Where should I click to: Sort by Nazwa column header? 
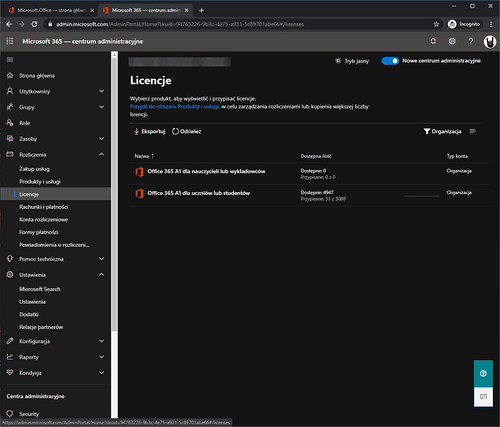click(x=144, y=156)
